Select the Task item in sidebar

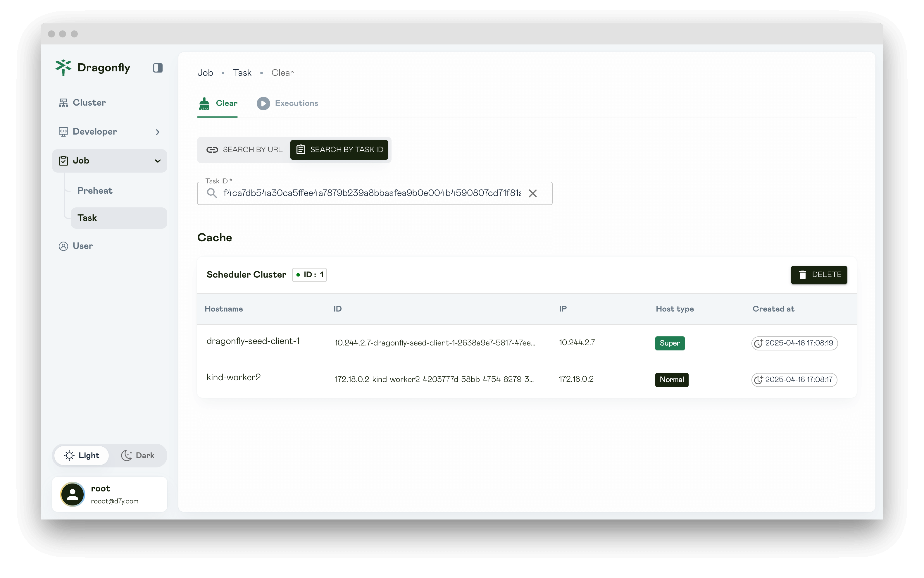pos(118,218)
